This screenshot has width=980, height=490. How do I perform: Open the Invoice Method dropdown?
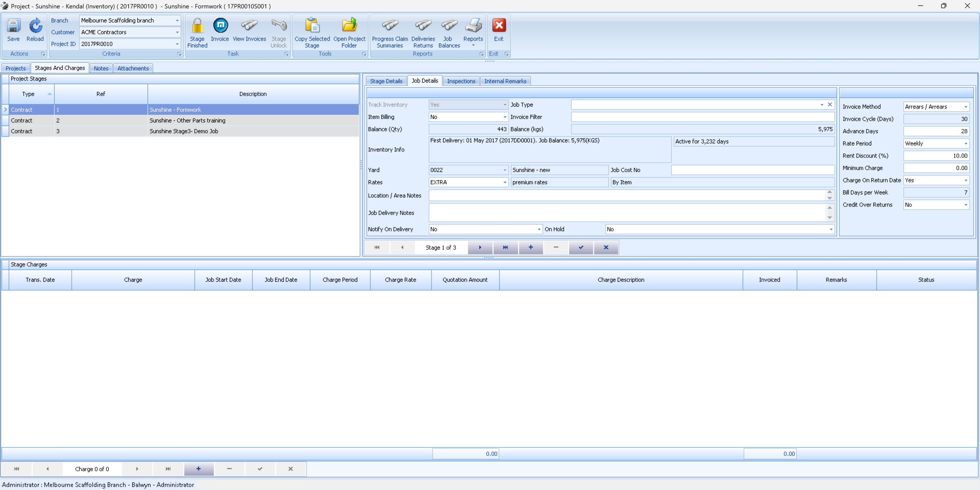[965, 107]
